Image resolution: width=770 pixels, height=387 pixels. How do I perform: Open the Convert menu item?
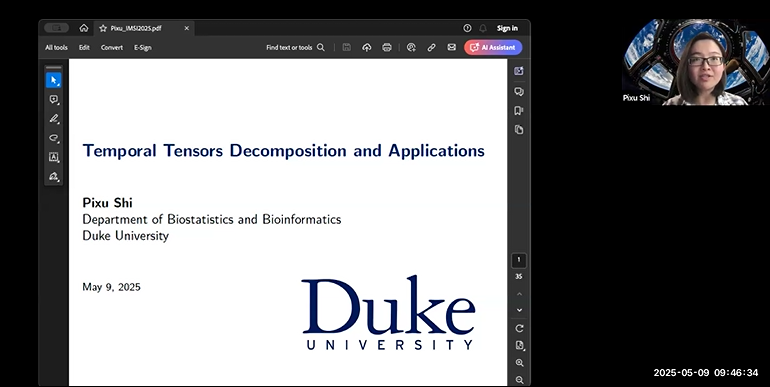pos(112,48)
